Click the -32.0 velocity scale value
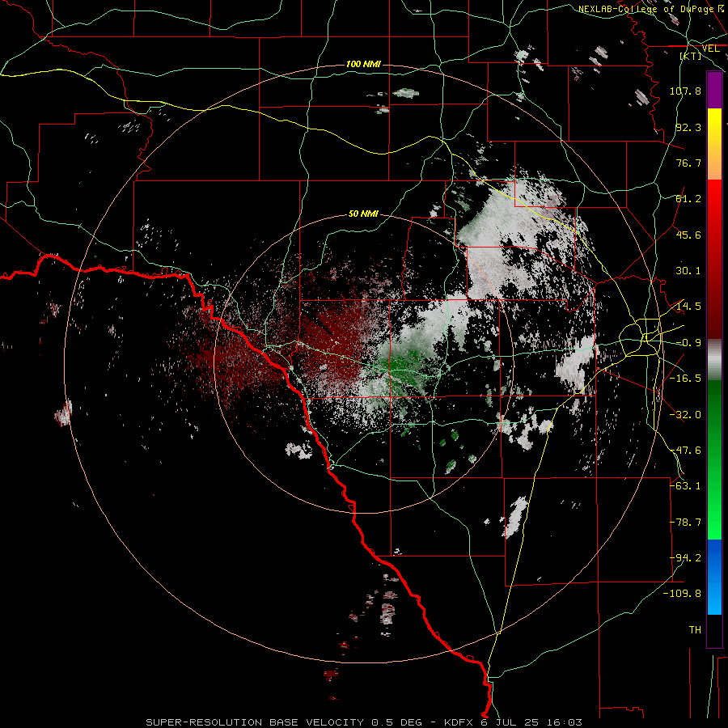The height and width of the screenshot is (728, 728). [x=685, y=415]
